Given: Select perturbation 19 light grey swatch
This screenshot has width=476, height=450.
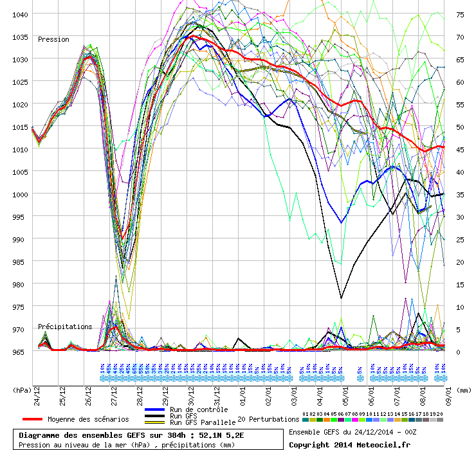Looking at the screenshot, I should point(433,420).
